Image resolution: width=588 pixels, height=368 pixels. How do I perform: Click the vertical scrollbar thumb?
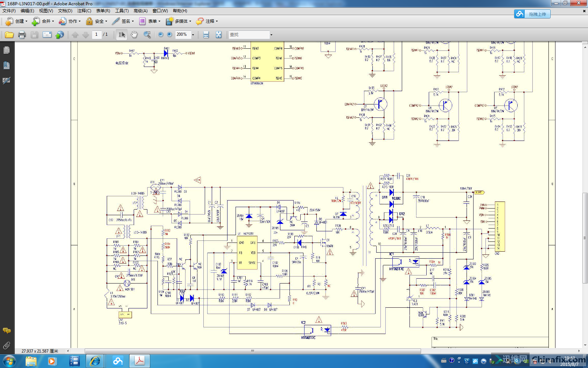click(585, 238)
